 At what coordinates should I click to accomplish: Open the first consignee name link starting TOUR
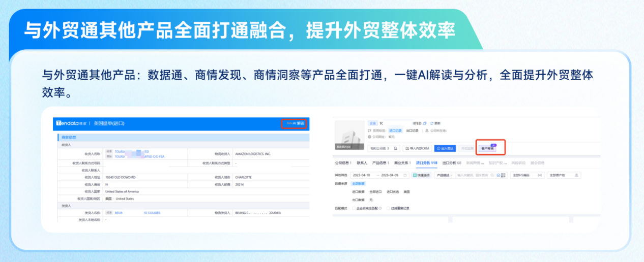pyautogui.click(x=132, y=151)
